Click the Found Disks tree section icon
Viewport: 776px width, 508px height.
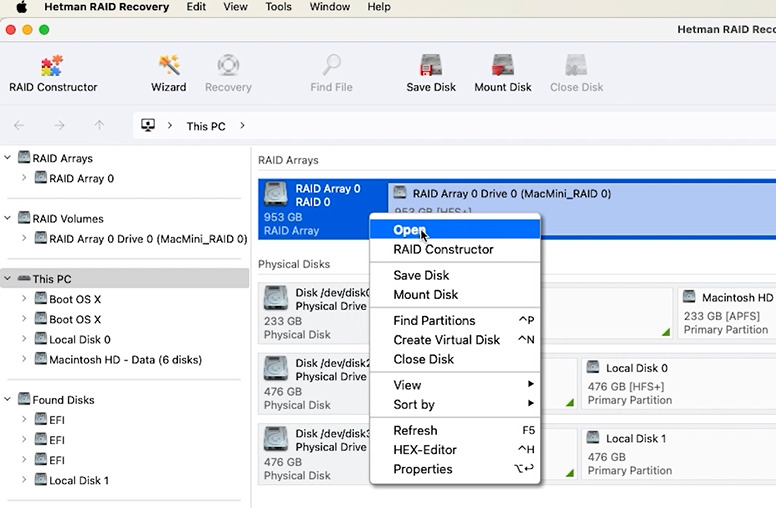click(24, 399)
